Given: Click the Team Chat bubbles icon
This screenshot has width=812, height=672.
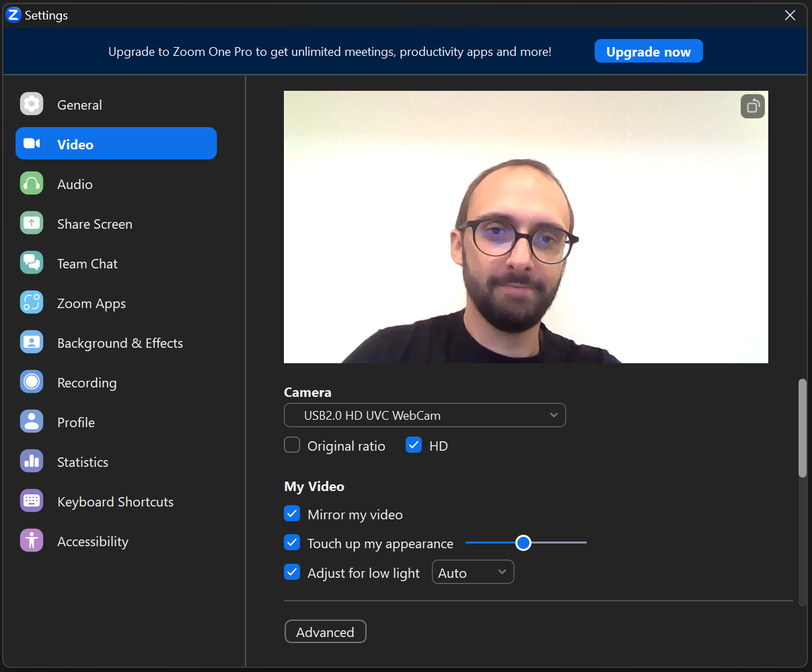Looking at the screenshot, I should point(32,263).
